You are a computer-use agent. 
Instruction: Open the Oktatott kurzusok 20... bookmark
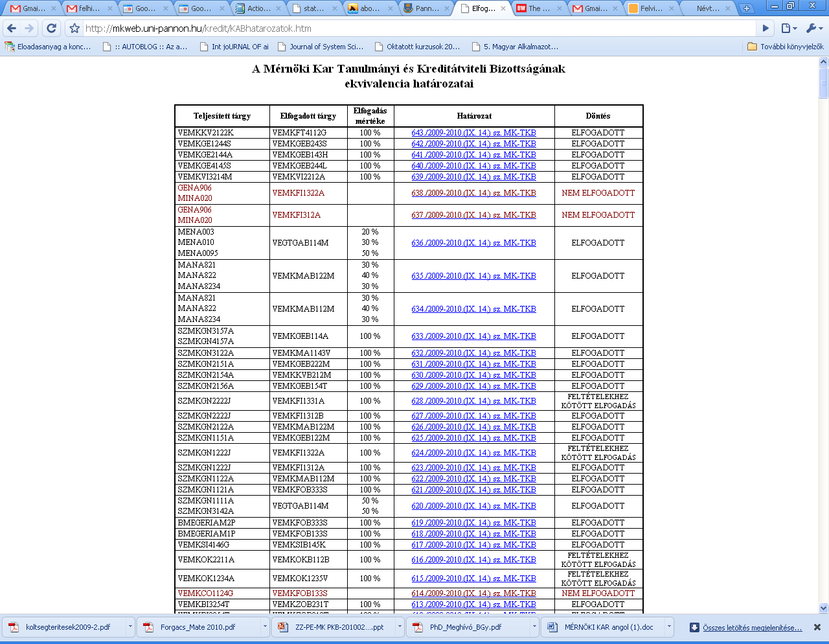pyautogui.click(x=417, y=47)
